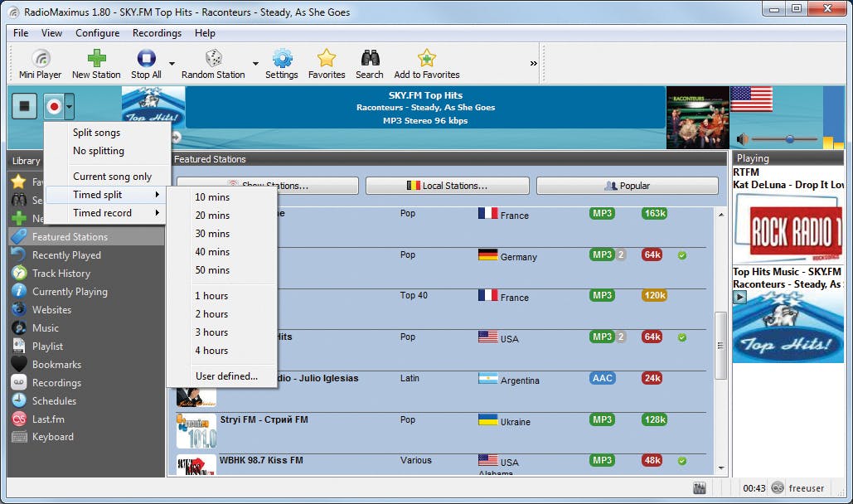The image size is (853, 504).
Task: Open Search binoculars in toolbar
Action: [370, 64]
